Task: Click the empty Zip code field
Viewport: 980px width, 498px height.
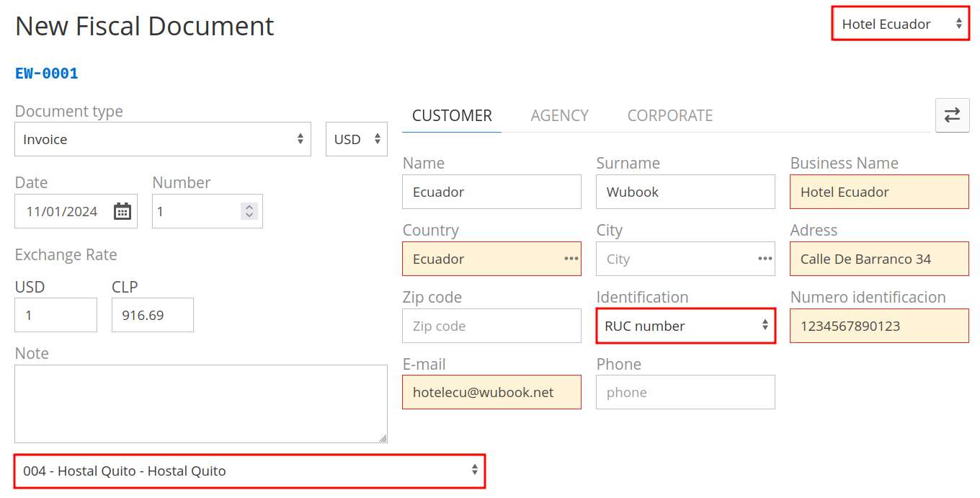Action: click(x=492, y=326)
